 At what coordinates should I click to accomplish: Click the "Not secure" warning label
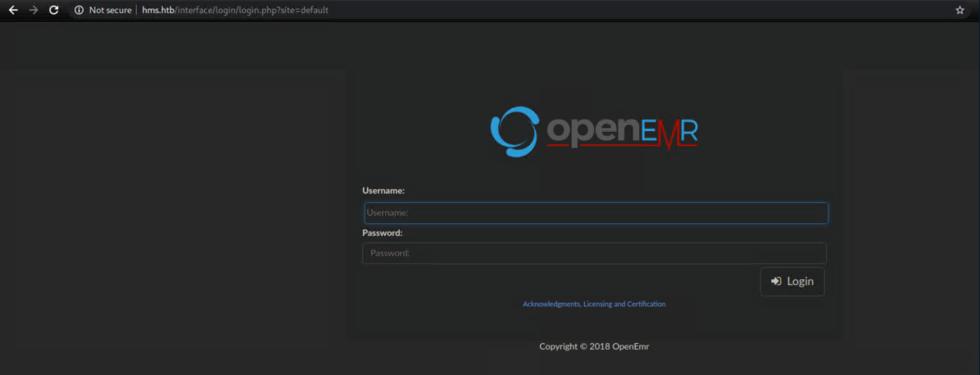coord(110,11)
